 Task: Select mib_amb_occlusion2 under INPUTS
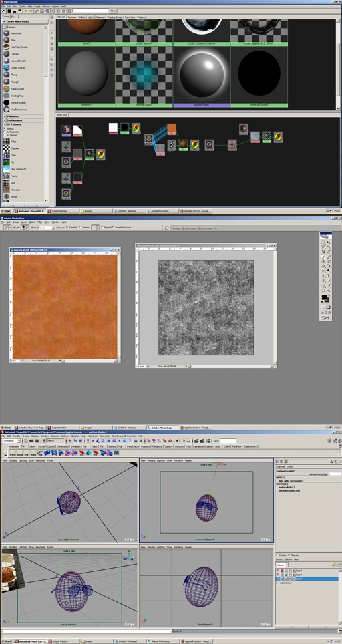[x=291, y=480]
